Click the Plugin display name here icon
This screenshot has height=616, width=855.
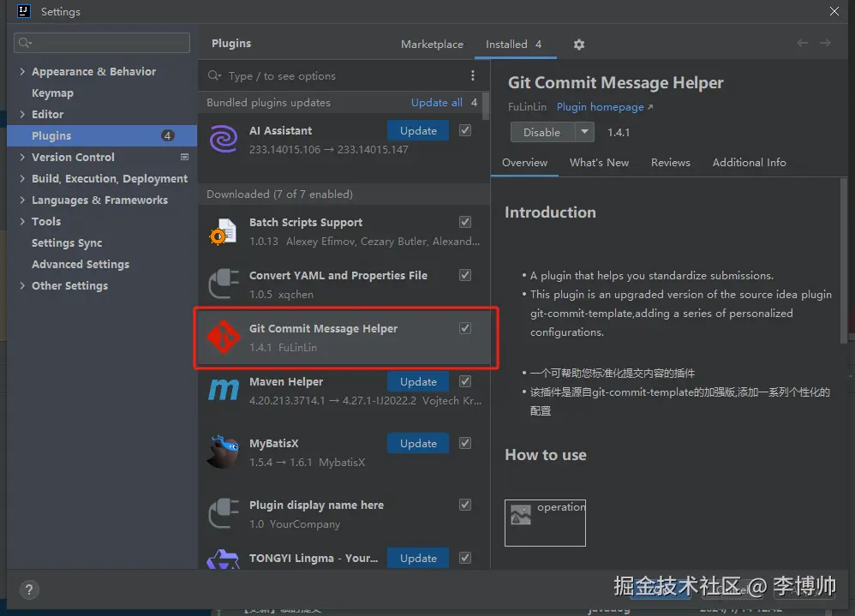coord(224,513)
